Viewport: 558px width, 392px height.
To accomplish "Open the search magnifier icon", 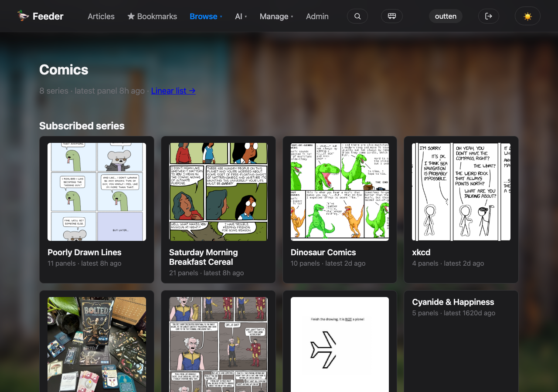I will (x=357, y=16).
